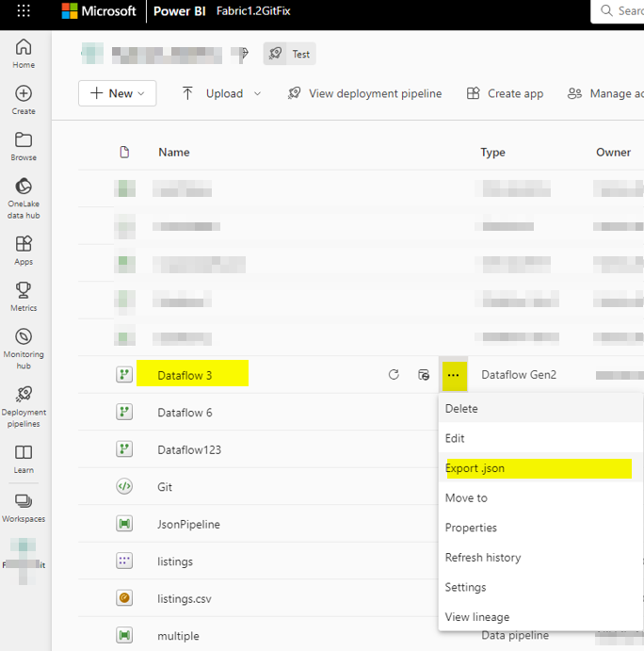This screenshot has width=644, height=651.
Task: Expand the Upload dropdown arrow
Action: click(257, 94)
